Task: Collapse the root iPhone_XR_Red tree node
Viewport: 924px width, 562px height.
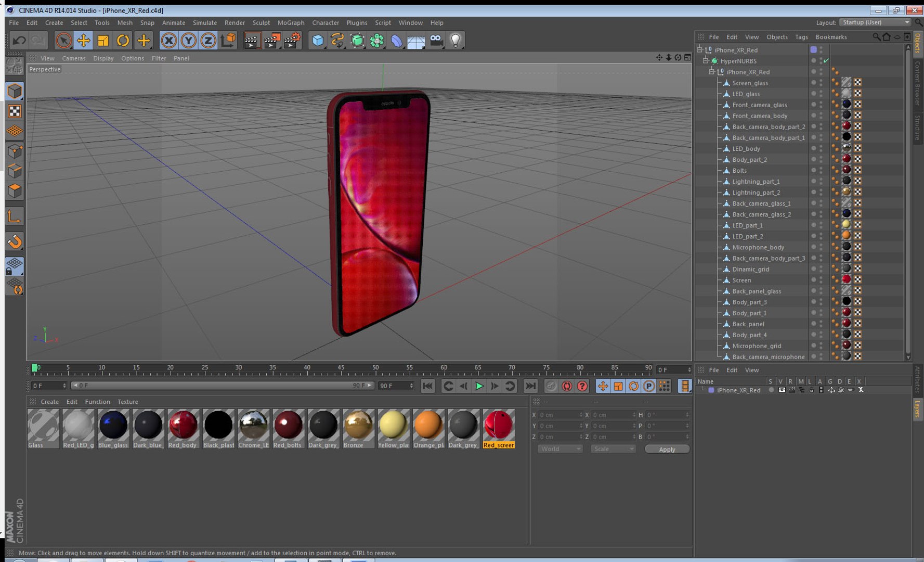Action: pos(700,50)
